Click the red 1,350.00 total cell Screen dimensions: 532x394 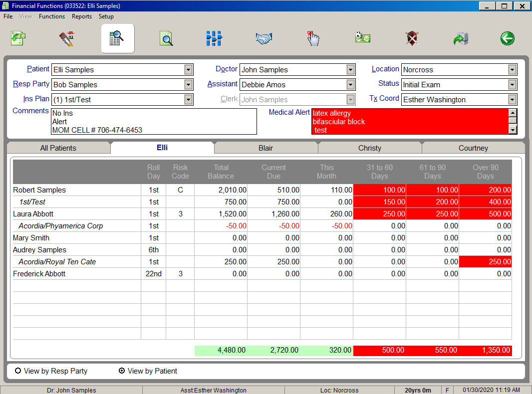pyautogui.click(x=486, y=350)
